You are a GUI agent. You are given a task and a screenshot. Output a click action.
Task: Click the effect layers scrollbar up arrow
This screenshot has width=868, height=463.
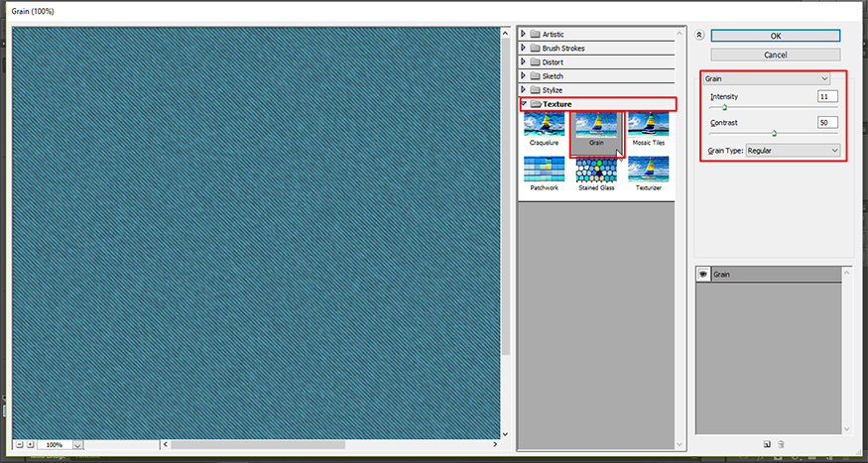click(847, 272)
